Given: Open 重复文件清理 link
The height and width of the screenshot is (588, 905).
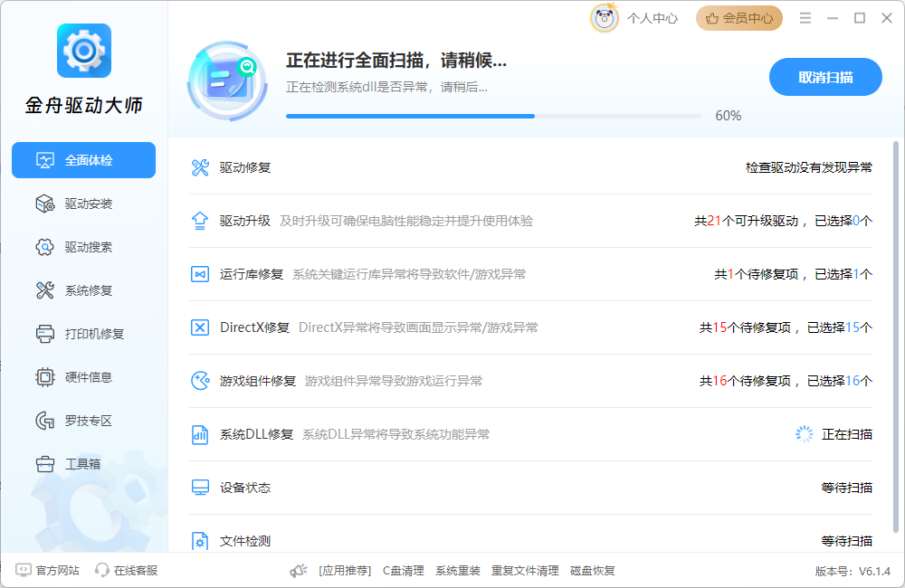Looking at the screenshot, I should click(525, 571).
